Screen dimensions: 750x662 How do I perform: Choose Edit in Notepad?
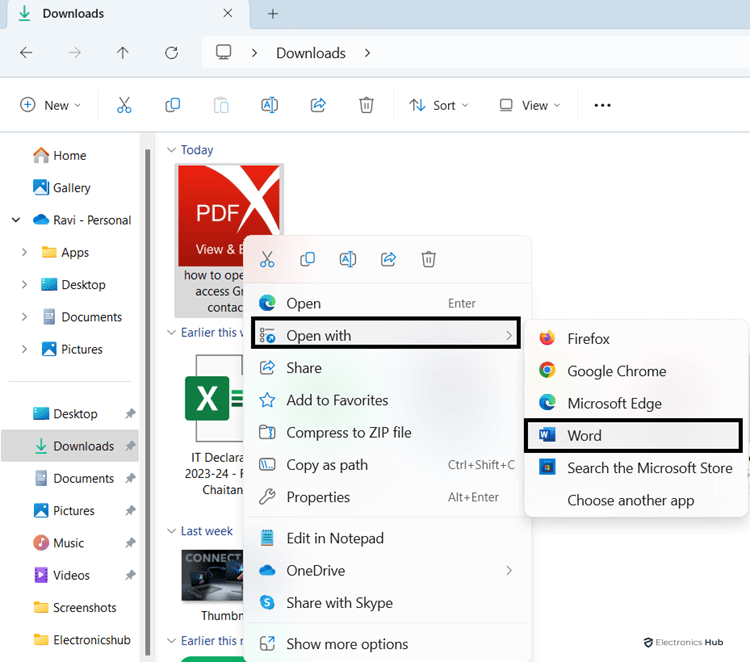point(386,538)
